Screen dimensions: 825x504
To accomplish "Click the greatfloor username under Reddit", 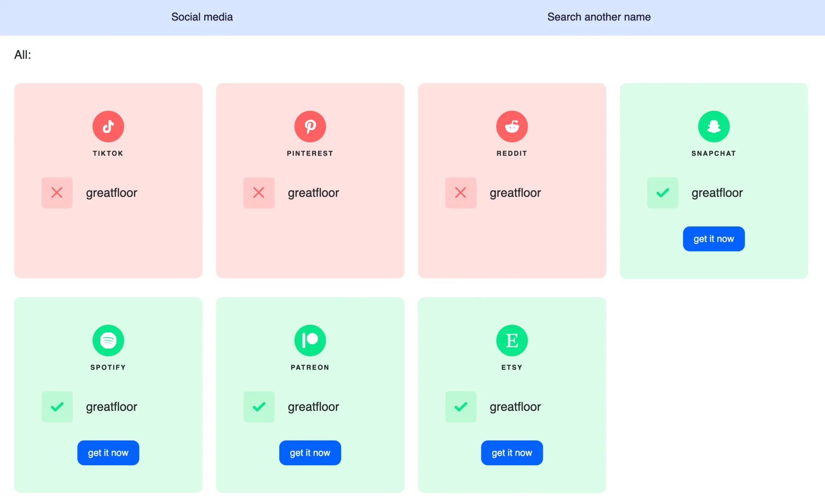I will [515, 193].
